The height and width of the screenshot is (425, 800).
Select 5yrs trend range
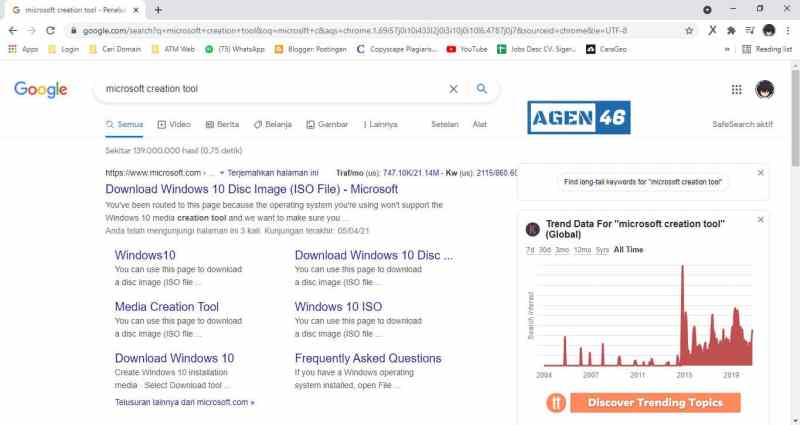[x=603, y=249]
